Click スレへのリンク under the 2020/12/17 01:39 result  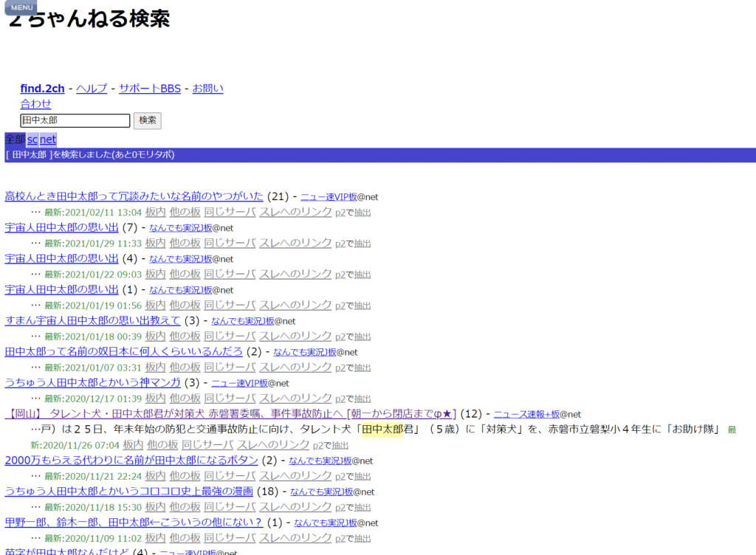tap(295, 399)
